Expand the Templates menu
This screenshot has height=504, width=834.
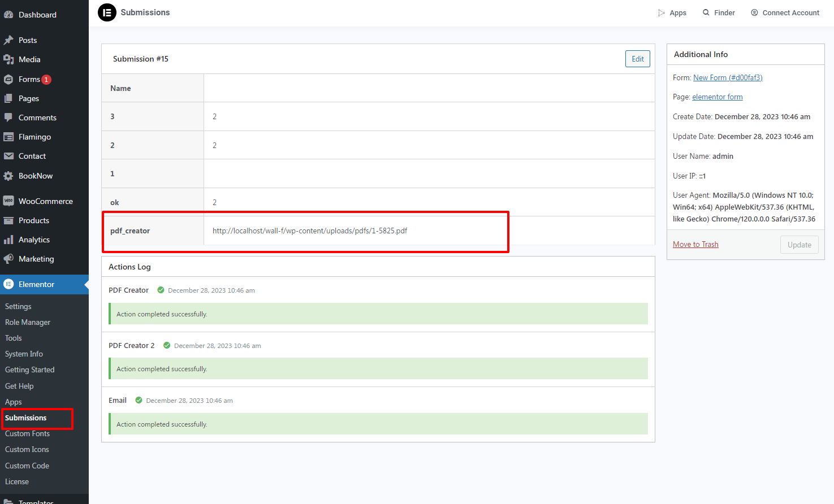[x=37, y=499]
